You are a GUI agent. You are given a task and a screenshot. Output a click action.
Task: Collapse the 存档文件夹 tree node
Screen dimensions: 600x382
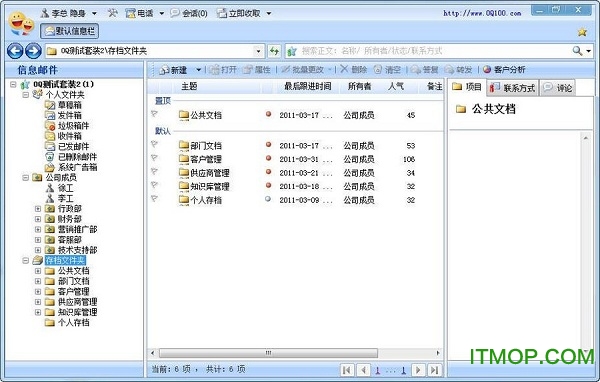26,260
